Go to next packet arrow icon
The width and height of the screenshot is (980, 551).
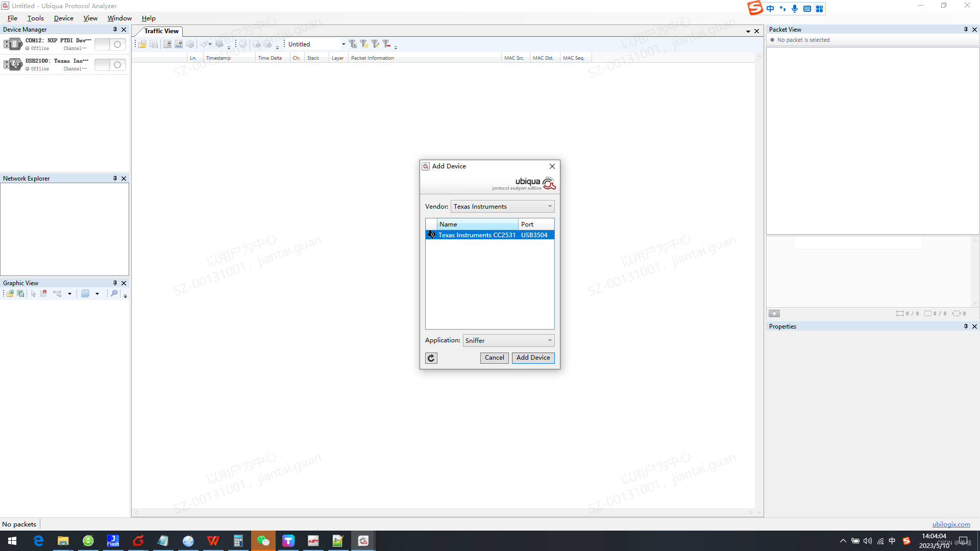268,44
